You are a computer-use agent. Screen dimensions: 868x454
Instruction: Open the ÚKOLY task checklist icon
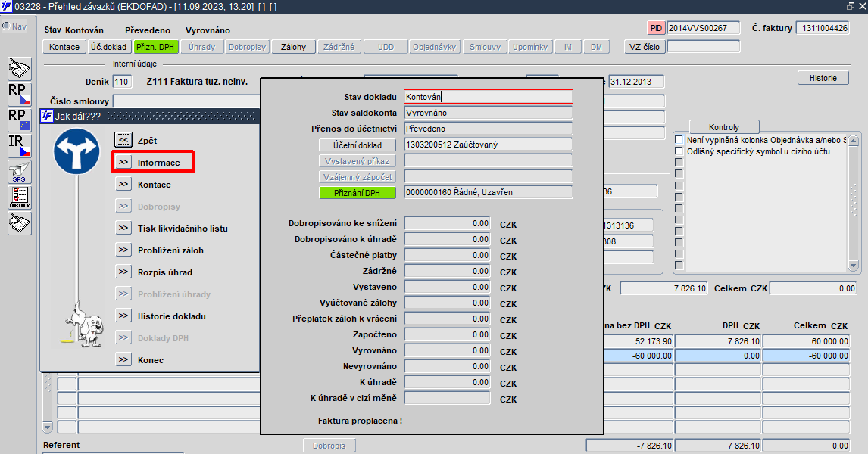(19, 197)
